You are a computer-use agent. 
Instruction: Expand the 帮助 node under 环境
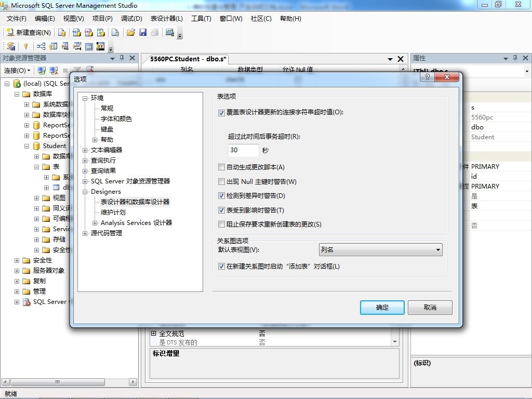95,140
